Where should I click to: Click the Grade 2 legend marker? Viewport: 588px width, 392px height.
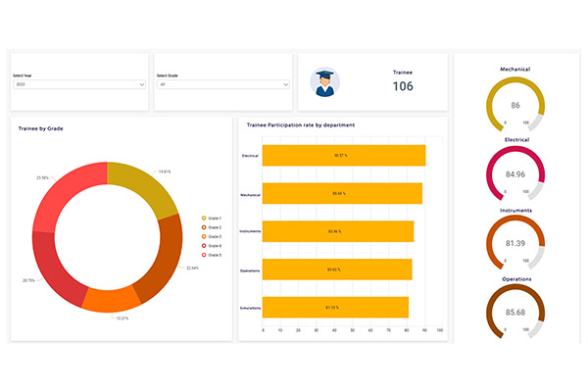[204, 227]
